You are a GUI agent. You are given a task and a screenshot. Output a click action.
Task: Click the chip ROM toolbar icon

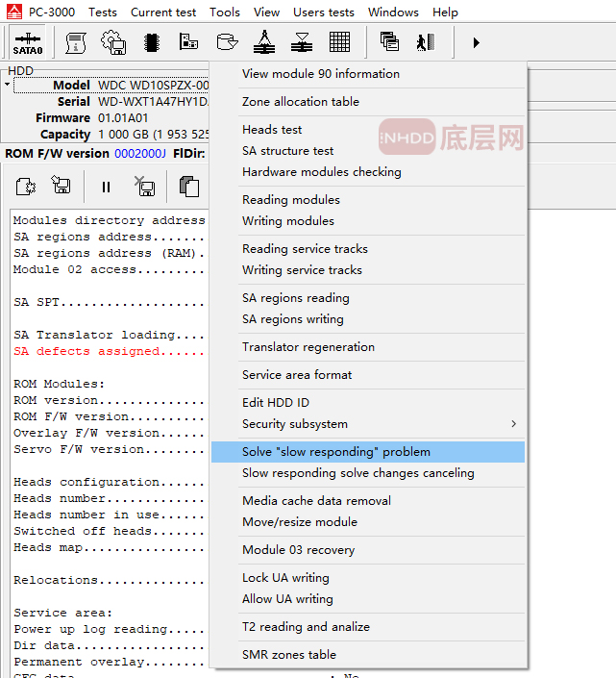[152, 42]
